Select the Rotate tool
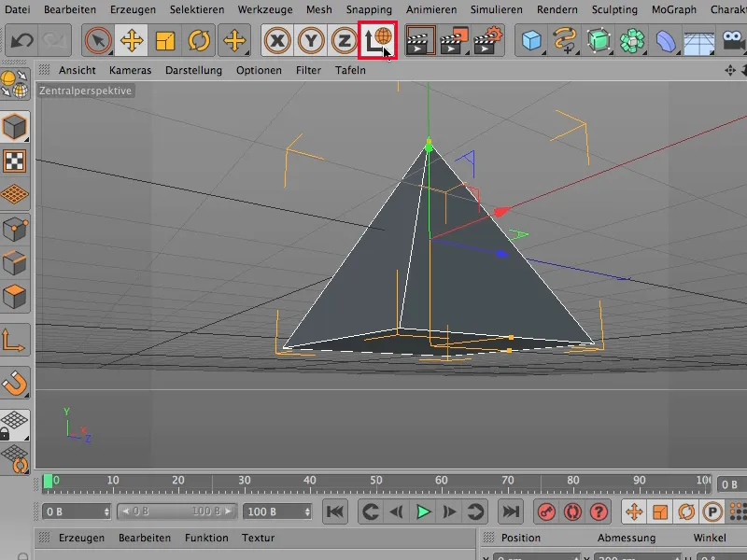 [x=199, y=41]
